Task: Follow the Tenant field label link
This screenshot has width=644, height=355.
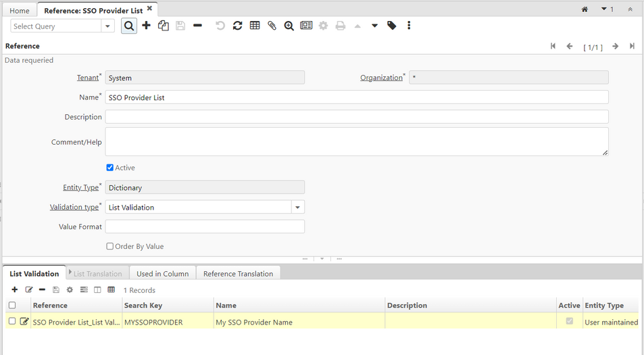Action: 87,78
